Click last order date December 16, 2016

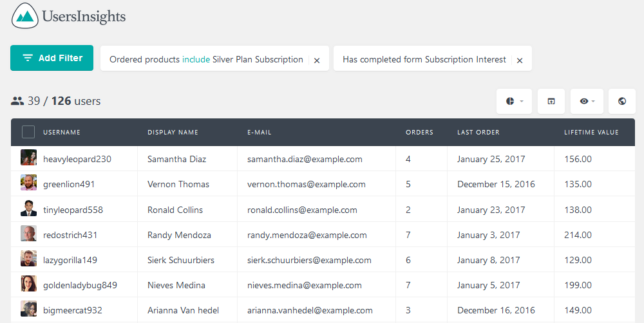496,310
